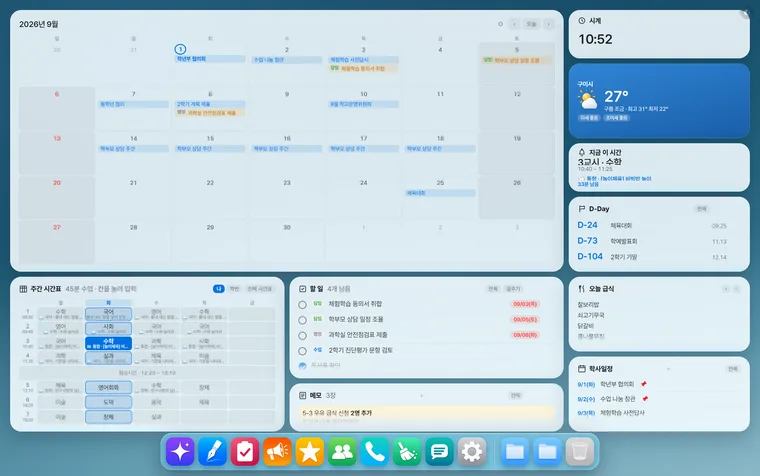760x476 pixels.
Task: Open the trash can in the dock
Action: pyautogui.click(x=580, y=452)
